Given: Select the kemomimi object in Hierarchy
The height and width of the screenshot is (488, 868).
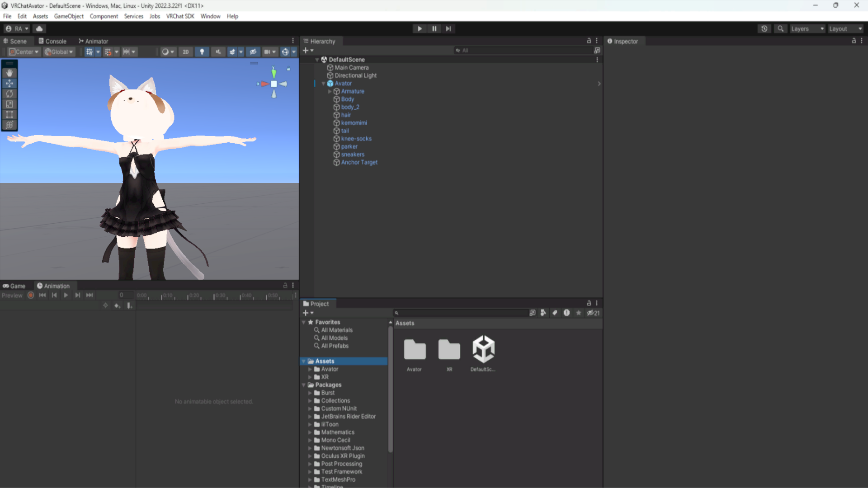Looking at the screenshot, I should coord(354,123).
